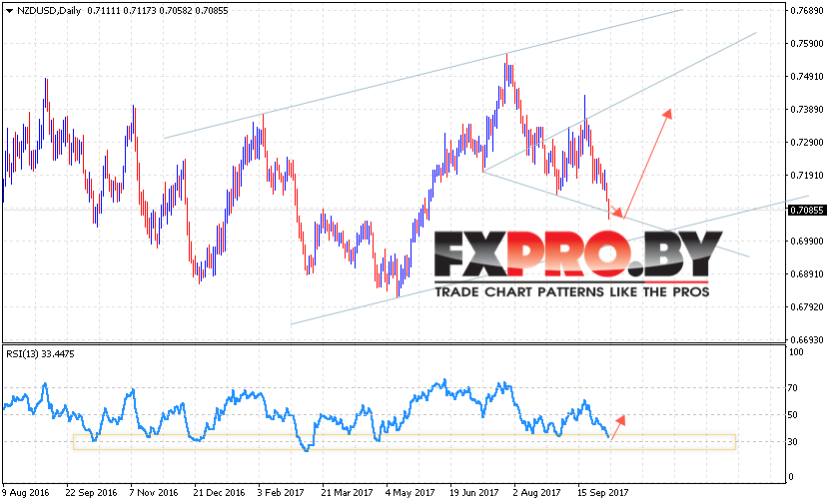Select the NZDUSD,Daily chart title text

pyautogui.click(x=49, y=11)
